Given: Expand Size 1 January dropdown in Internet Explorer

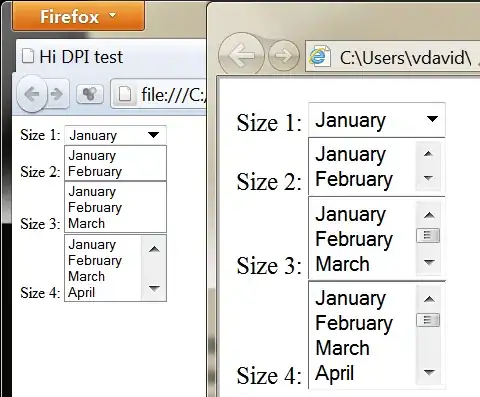Looking at the screenshot, I should (377, 119).
